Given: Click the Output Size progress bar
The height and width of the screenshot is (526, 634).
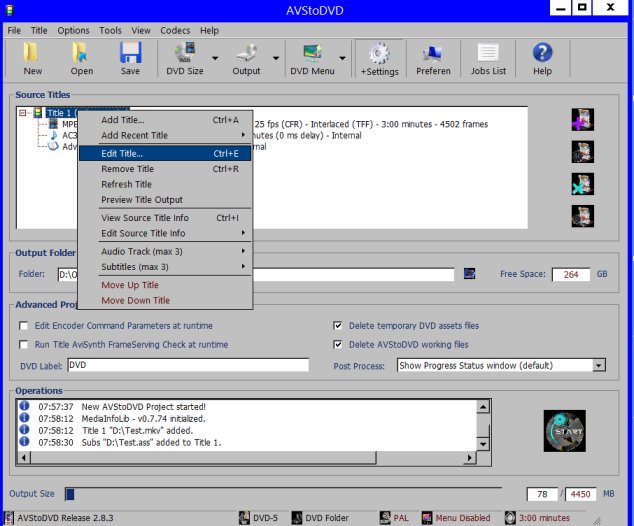Looking at the screenshot, I should click(283, 494).
